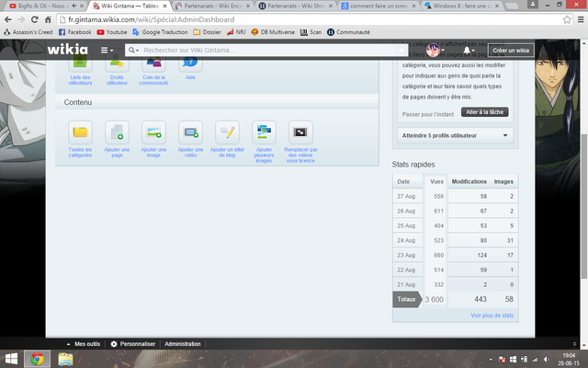Open Facebook bookmark

coord(75,32)
